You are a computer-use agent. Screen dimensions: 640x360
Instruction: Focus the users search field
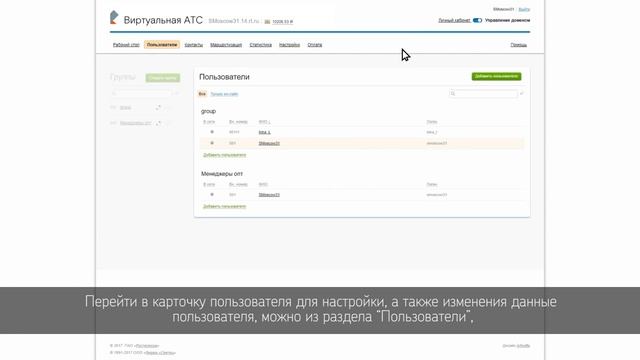point(483,93)
